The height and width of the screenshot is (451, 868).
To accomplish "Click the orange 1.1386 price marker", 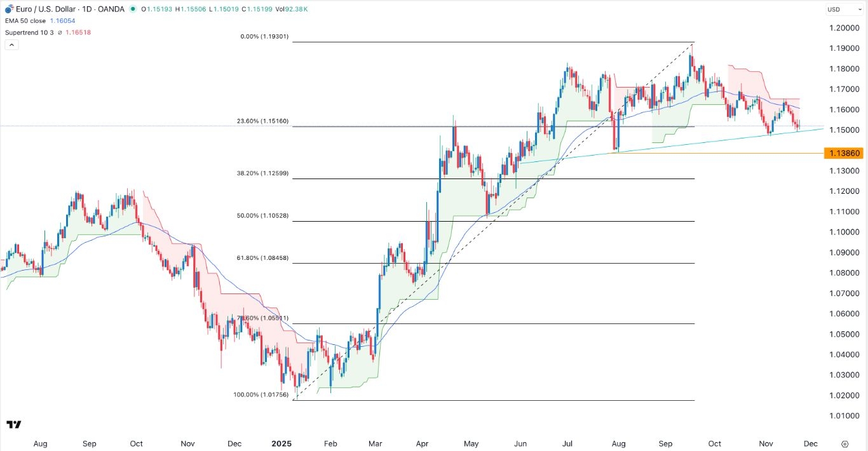I will 844,153.
